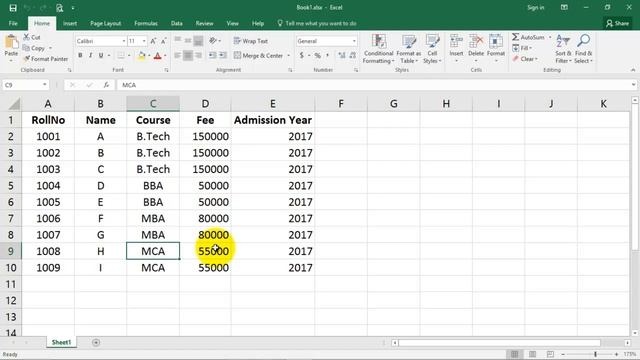Click the Copy button
The width and height of the screenshot is (640, 360).
(34, 48)
